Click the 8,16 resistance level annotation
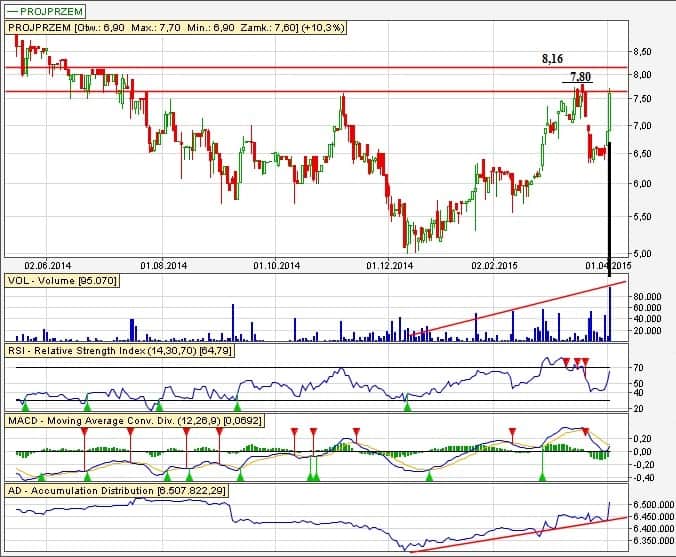Screen dimensions: 676x557 (x=553, y=59)
